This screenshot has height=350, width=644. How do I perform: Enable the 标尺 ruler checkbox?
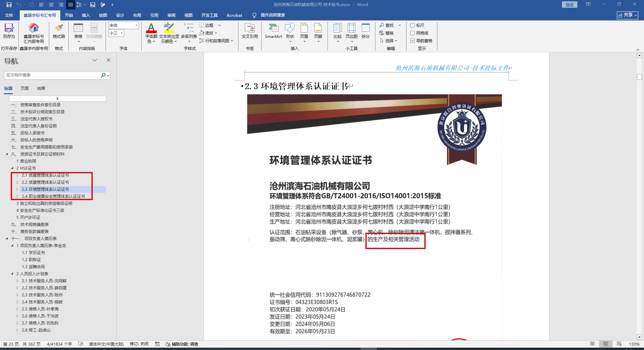[x=413, y=25]
